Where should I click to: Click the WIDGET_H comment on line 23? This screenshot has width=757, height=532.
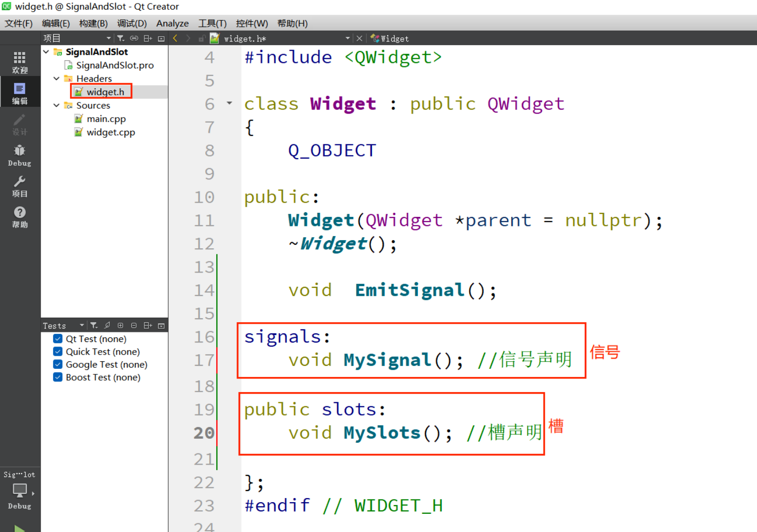click(x=398, y=506)
